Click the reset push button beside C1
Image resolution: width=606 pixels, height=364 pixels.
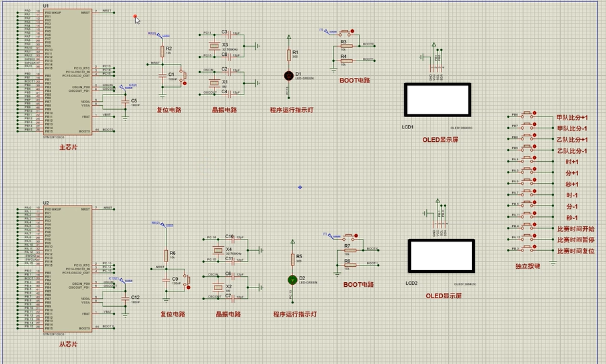pyautogui.click(x=184, y=77)
